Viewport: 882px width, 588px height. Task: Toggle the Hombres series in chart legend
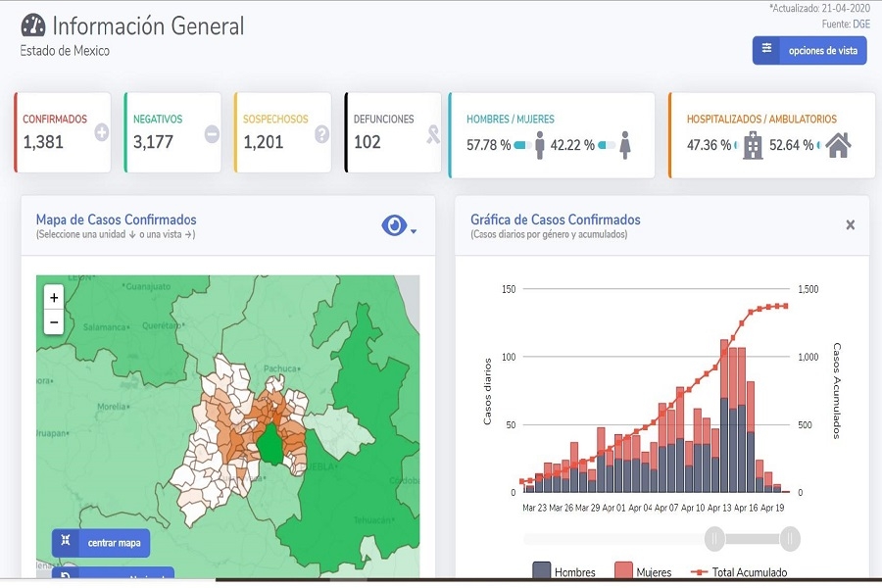564,572
